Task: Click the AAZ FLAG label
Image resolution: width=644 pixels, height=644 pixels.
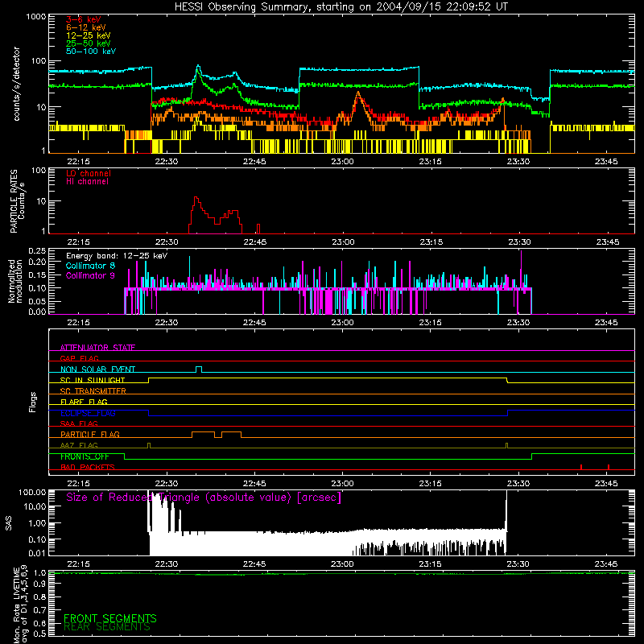Action: pos(79,445)
